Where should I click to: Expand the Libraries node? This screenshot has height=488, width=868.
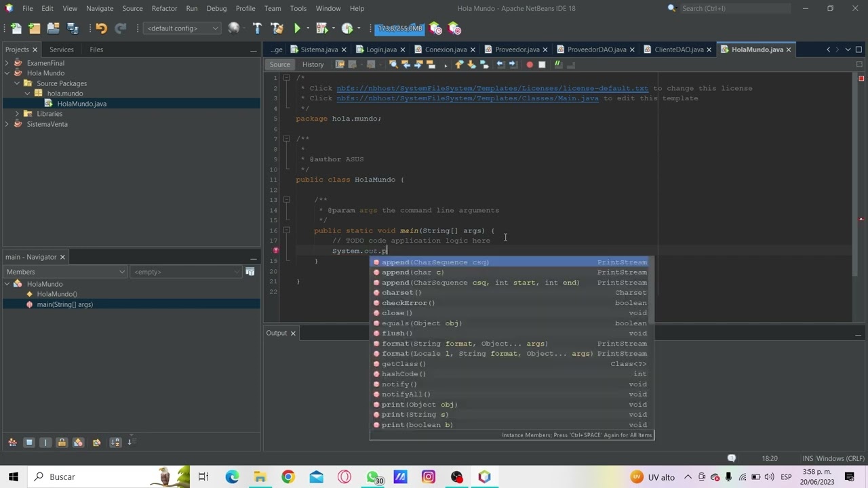(17, 114)
